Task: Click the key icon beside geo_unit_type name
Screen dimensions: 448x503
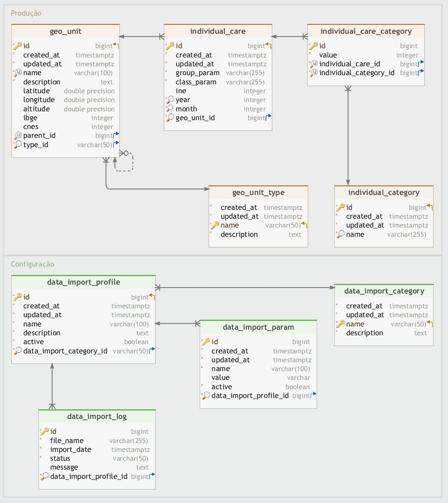Action: [x=215, y=225]
